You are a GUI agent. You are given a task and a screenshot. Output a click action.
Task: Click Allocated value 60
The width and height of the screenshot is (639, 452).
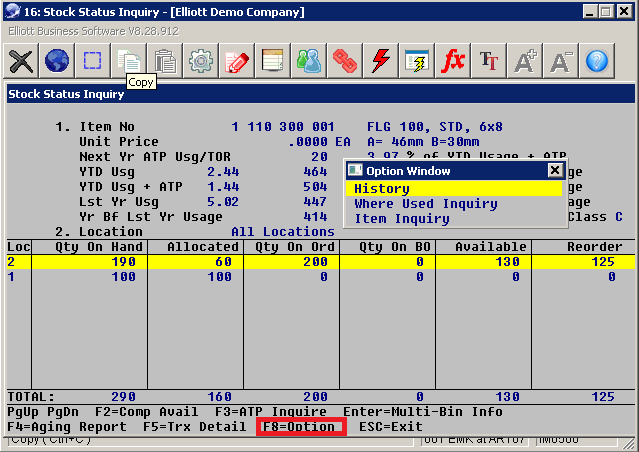coord(223,262)
